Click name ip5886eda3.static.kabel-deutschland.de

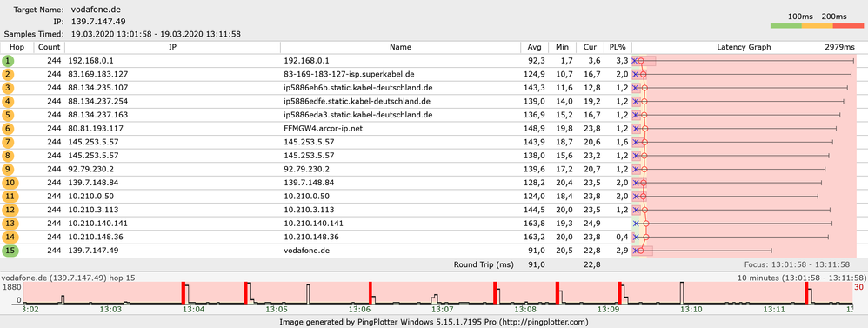(x=357, y=115)
